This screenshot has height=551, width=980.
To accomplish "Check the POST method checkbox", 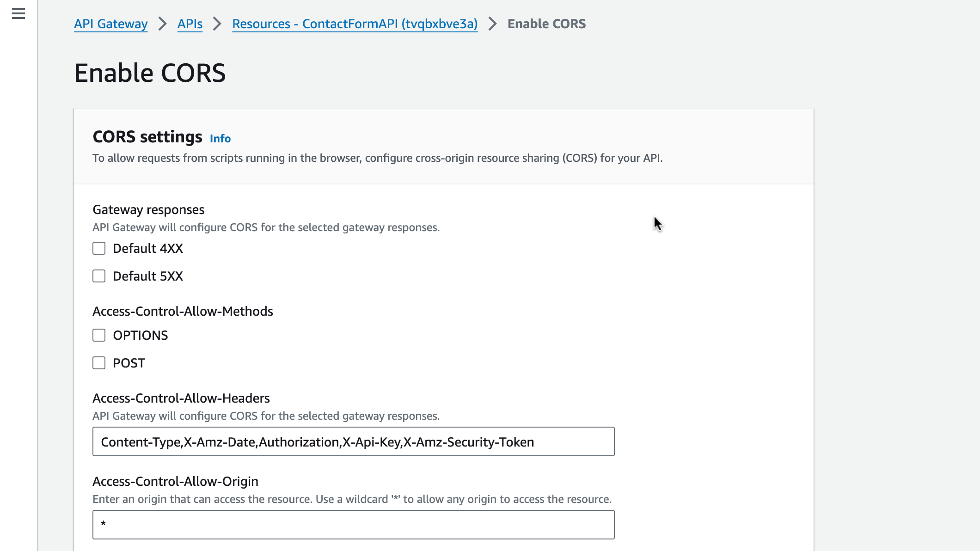I will [x=99, y=363].
